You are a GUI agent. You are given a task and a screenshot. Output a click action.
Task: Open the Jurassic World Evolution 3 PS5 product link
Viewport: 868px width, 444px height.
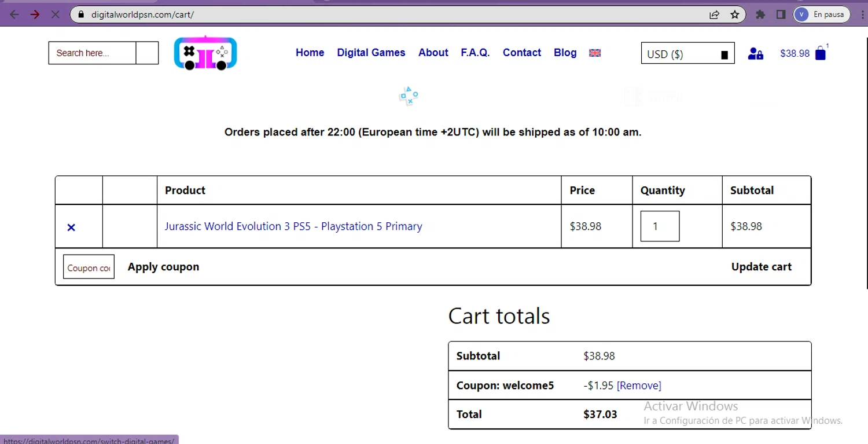293,226
